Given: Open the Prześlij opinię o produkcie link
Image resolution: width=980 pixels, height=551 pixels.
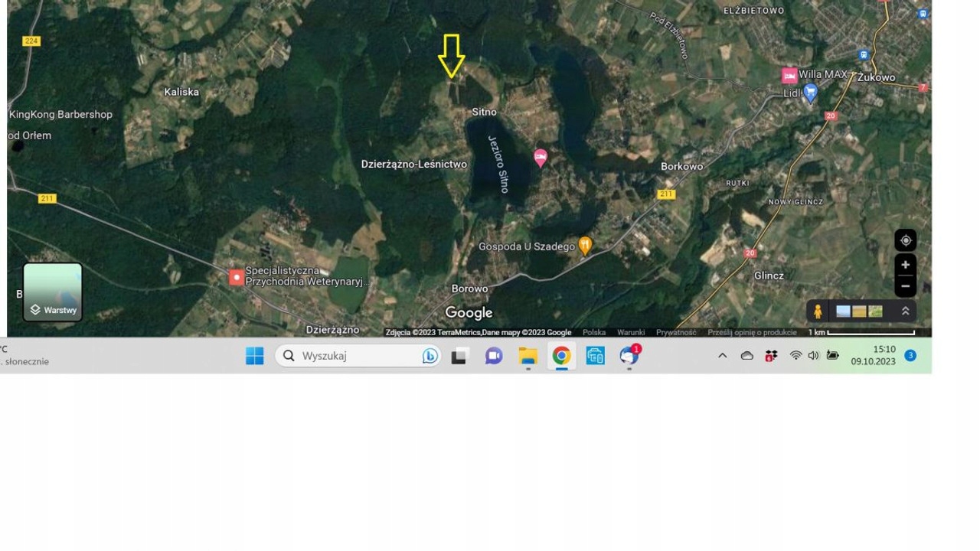Looking at the screenshot, I should (x=753, y=332).
